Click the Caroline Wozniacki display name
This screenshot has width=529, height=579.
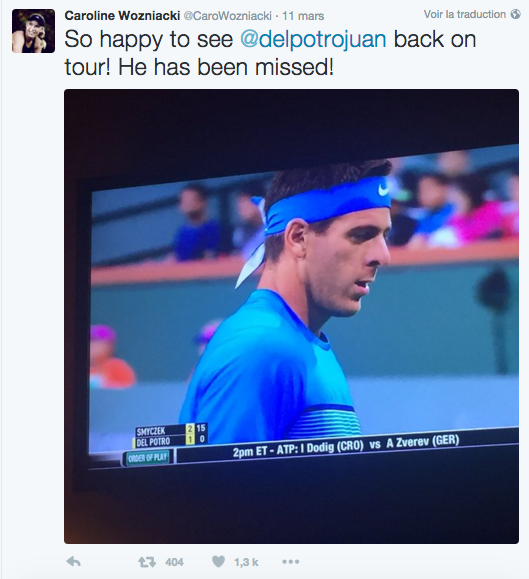point(122,16)
